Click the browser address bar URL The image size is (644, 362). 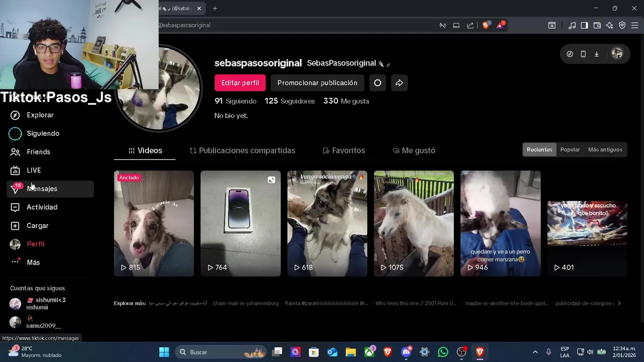click(184, 25)
